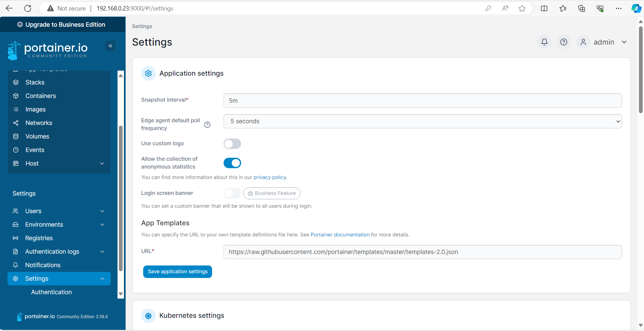Click Save application settings
Viewport: 644px width, 331px height.
[x=177, y=271]
